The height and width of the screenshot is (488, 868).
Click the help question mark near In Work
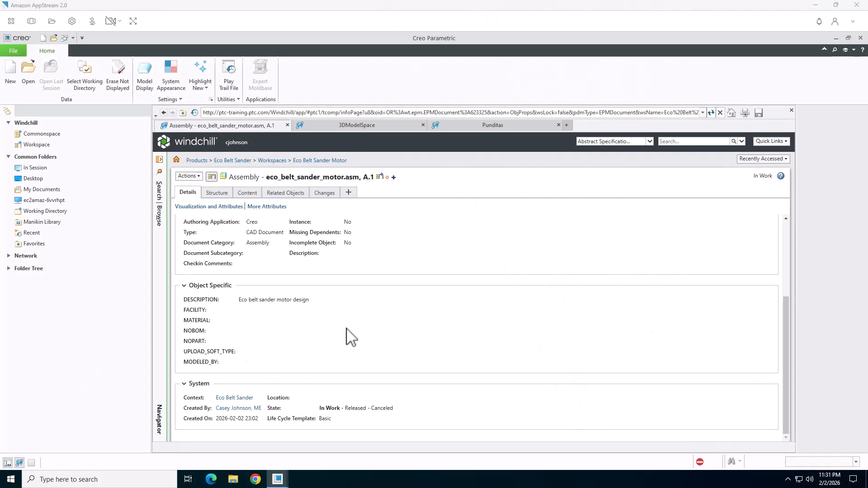point(781,176)
